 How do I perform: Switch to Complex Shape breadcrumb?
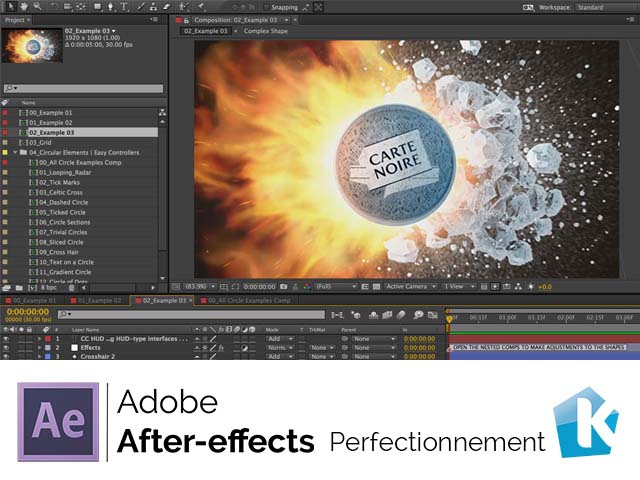coord(266,31)
